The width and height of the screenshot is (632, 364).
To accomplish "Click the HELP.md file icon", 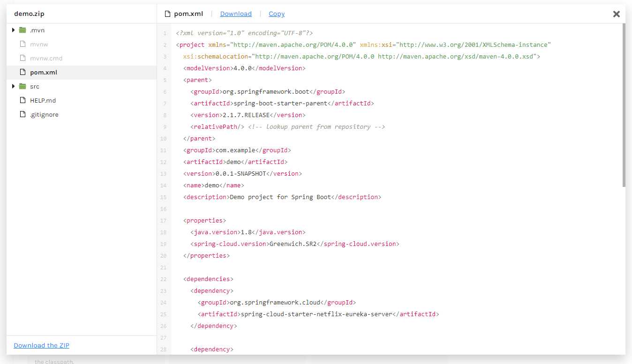I will click(x=22, y=101).
